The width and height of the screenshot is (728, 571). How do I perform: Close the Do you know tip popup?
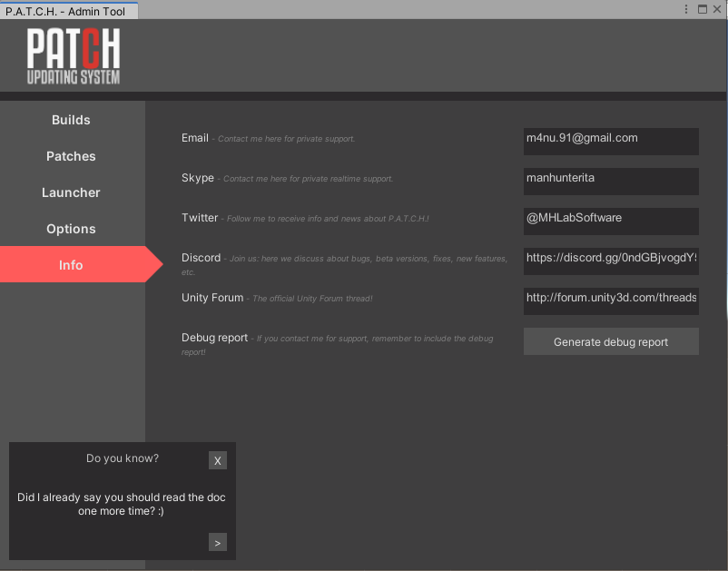click(217, 460)
